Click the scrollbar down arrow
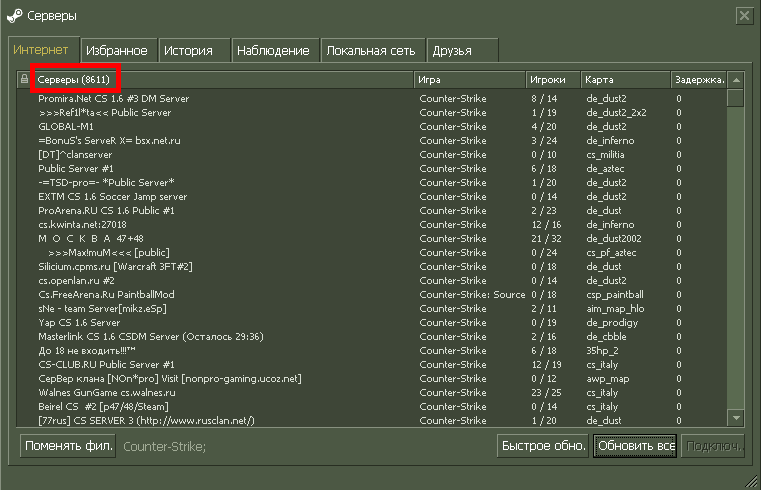 735,419
